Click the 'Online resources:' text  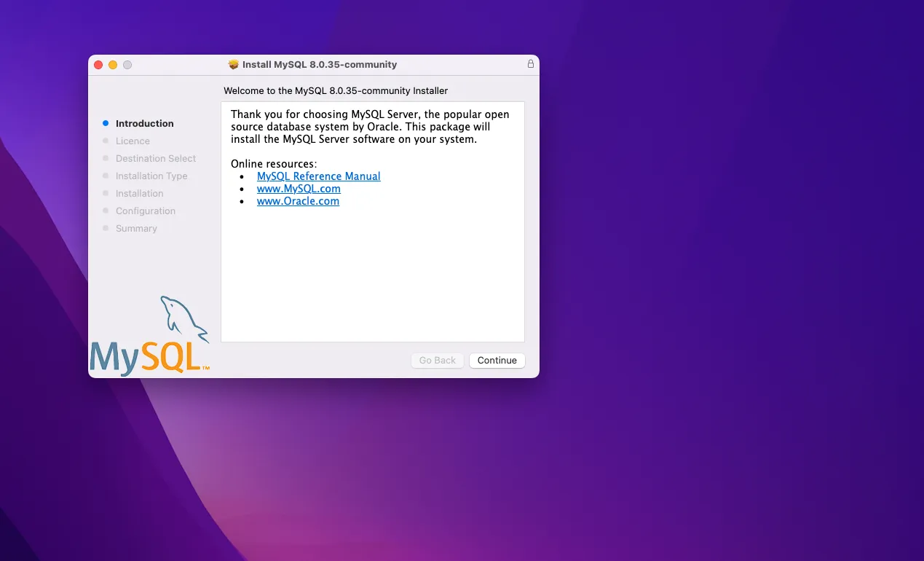coord(274,164)
